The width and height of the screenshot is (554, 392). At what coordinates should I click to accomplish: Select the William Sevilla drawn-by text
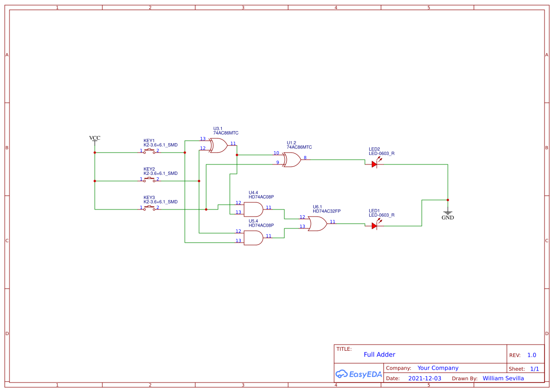(x=503, y=378)
